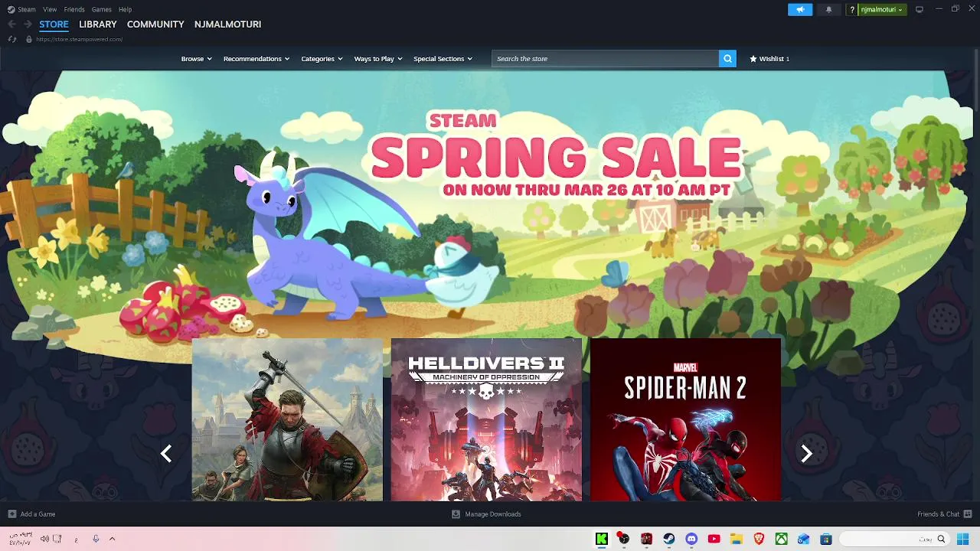The width and height of the screenshot is (980, 551).
Task: Click the Add a Game label
Action: [38, 514]
